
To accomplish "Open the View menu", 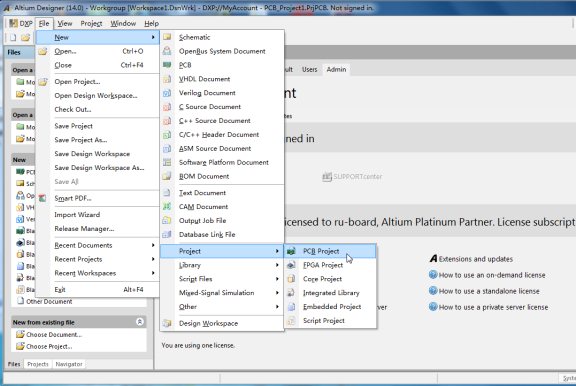I will 65,24.
